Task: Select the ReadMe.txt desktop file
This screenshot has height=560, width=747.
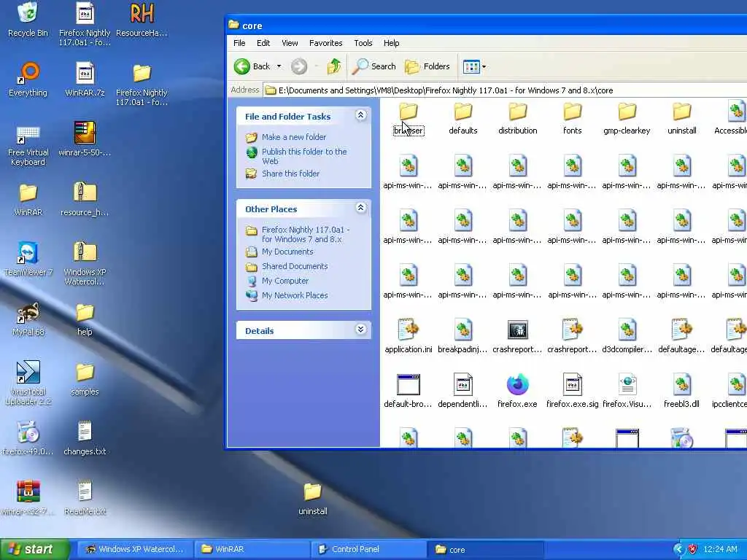Action: coord(85,499)
